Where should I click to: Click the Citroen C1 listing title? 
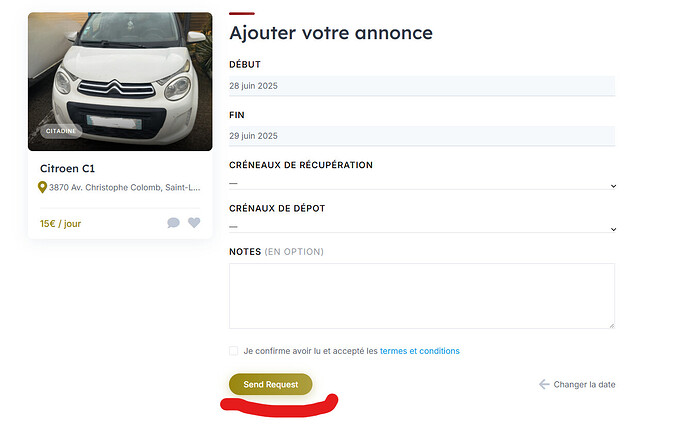tap(67, 168)
